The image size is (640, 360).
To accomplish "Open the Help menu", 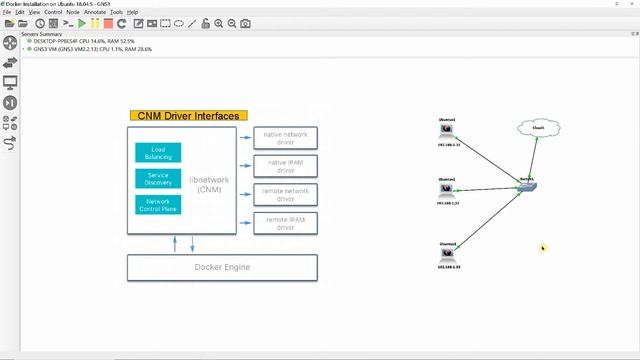I will (x=132, y=12).
